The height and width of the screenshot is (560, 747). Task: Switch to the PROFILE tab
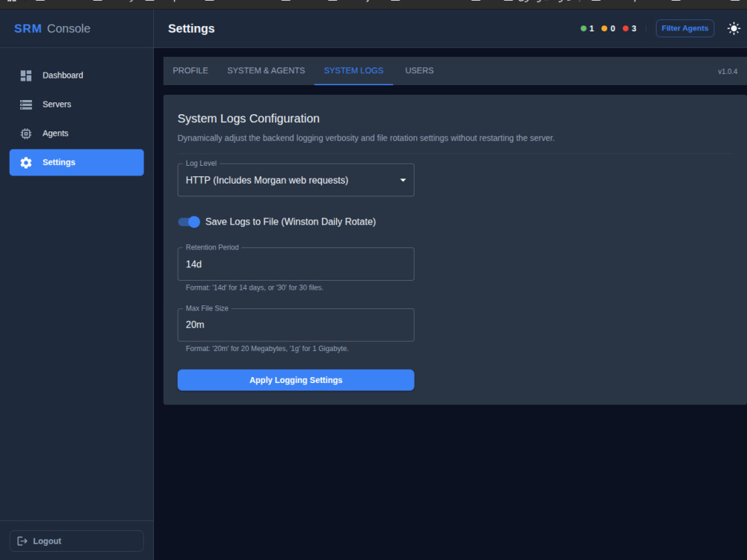point(190,71)
